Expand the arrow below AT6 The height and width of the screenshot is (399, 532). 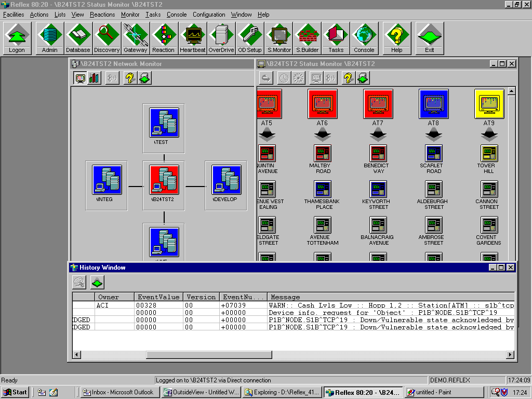click(x=322, y=136)
